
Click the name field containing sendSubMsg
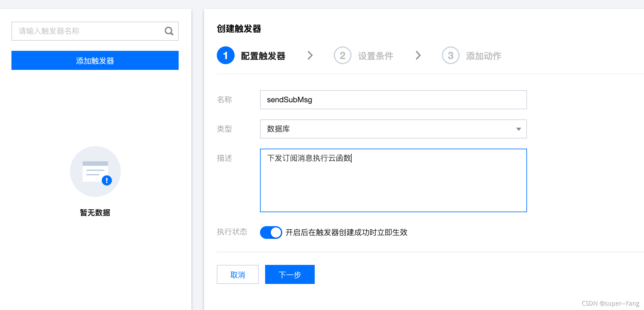click(393, 99)
